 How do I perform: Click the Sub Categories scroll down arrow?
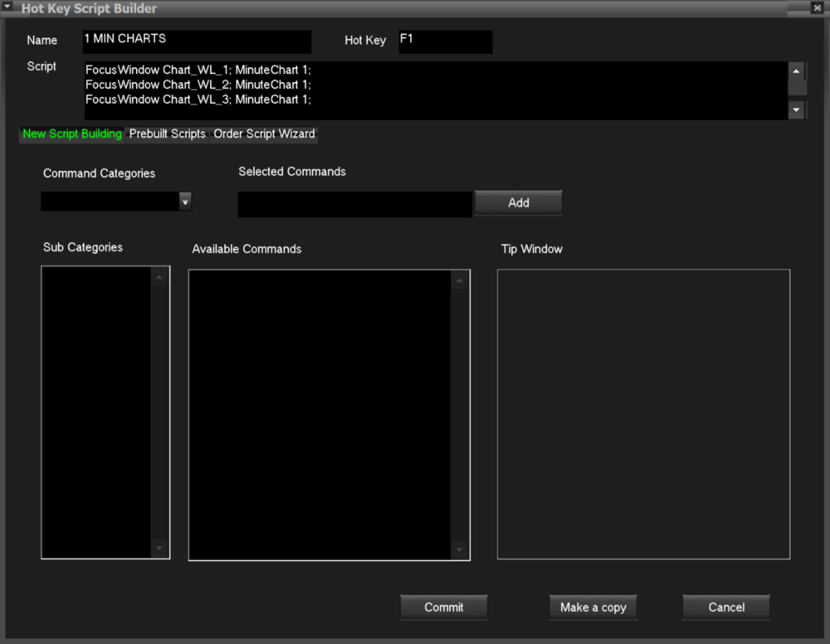[x=159, y=549]
